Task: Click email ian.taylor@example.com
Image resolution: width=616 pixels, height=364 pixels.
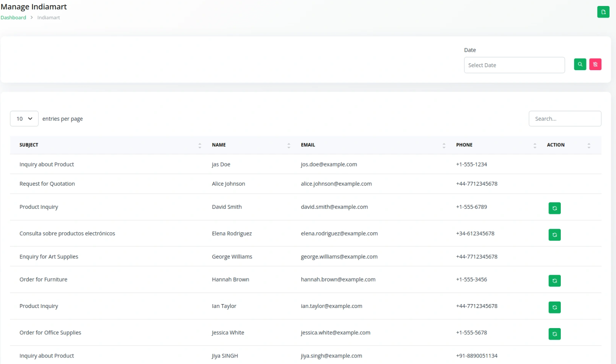Action: (x=332, y=306)
